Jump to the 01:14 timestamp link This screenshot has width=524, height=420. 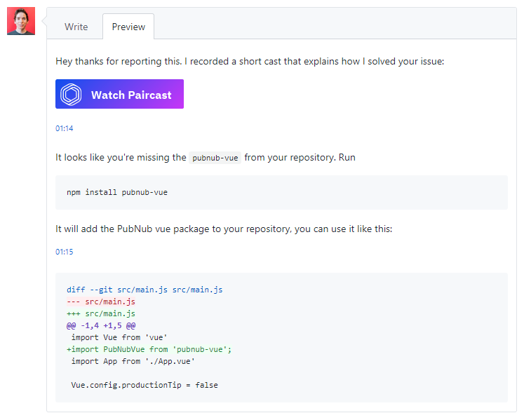(x=64, y=128)
